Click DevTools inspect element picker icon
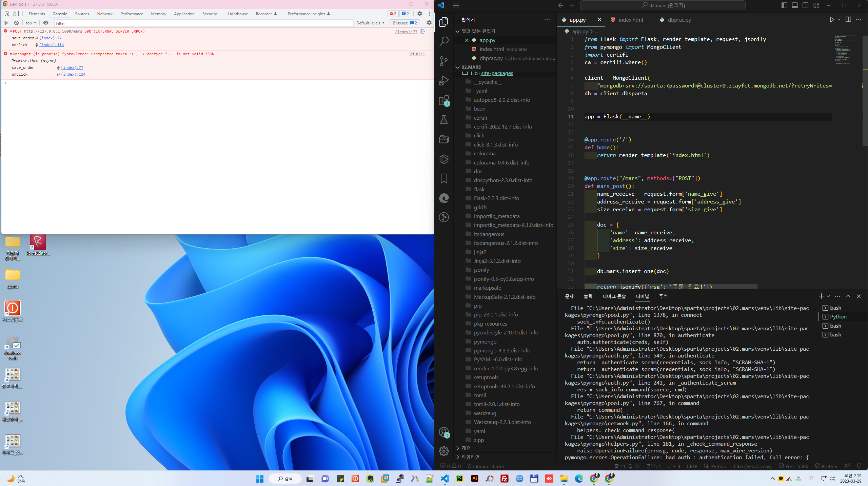 (7, 14)
